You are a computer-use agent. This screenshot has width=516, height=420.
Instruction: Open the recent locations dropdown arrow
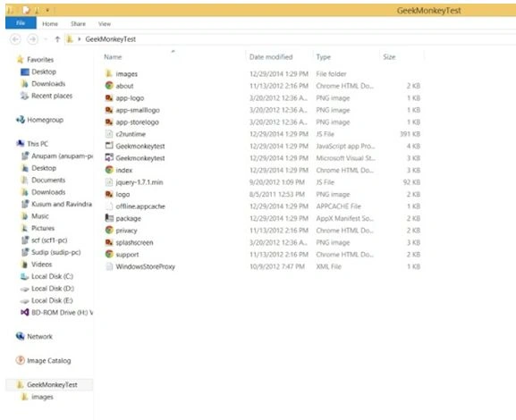click(46, 39)
